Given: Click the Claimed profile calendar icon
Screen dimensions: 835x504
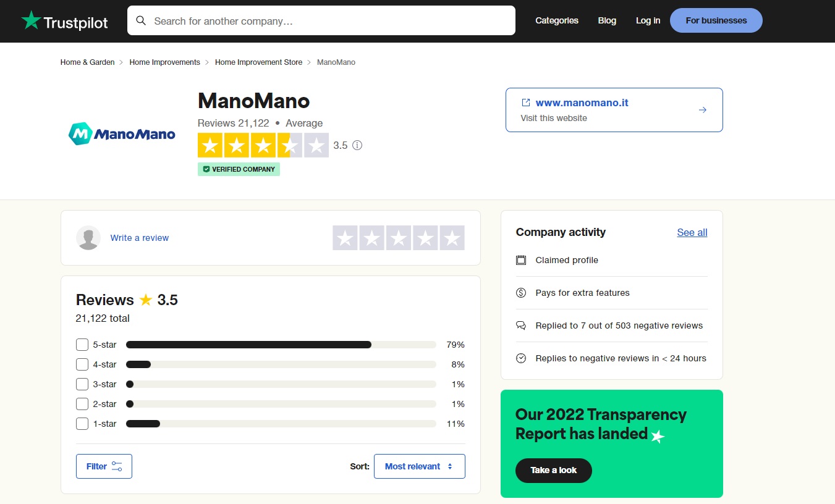Looking at the screenshot, I should pos(521,260).
